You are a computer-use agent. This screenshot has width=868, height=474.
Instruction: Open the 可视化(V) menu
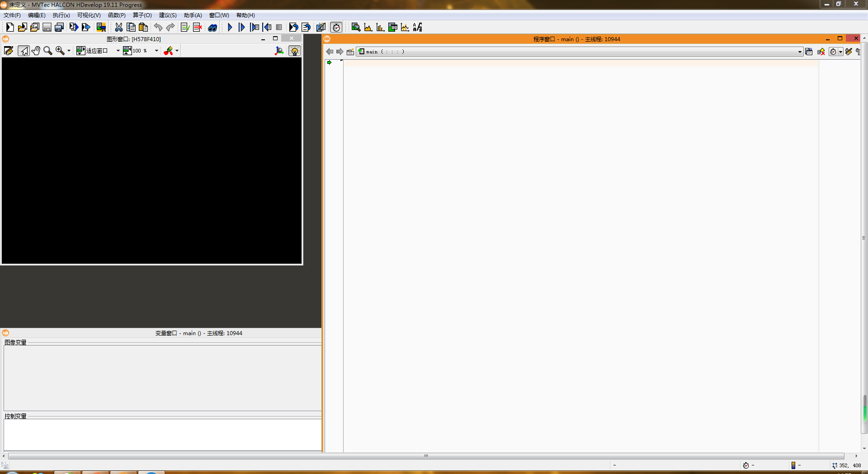tap(89, 15)
